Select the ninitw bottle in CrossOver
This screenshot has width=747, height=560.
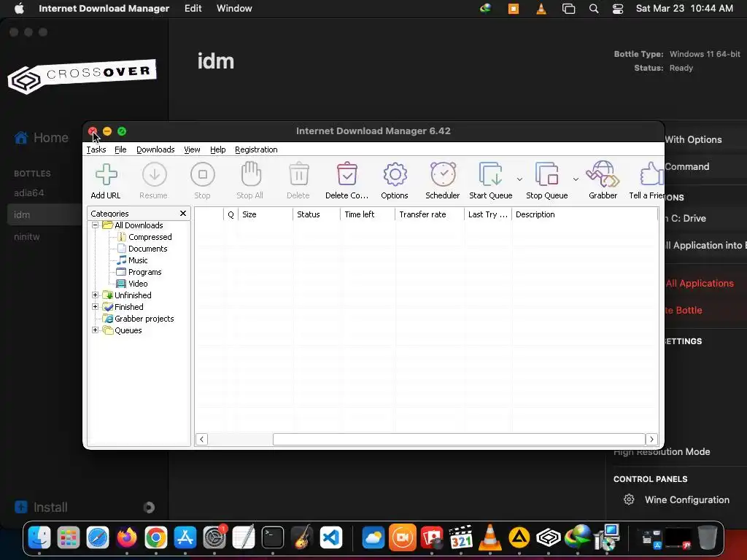coord(27,237)
